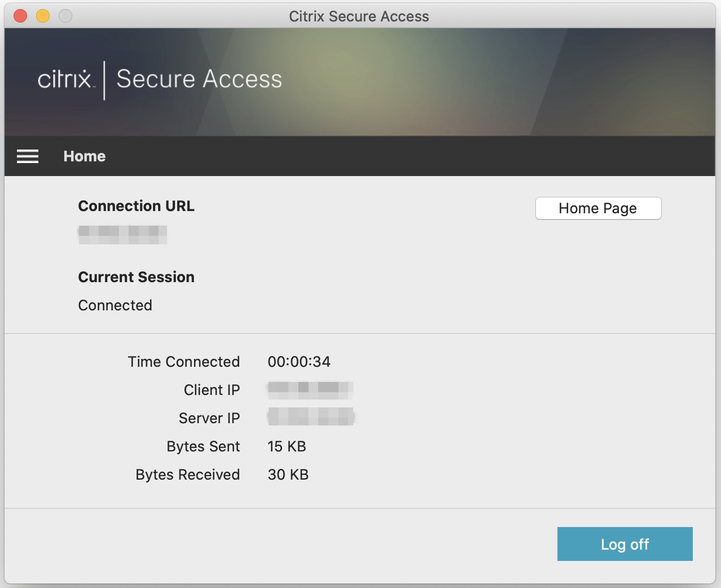Click the macOS minimize button
Image resolution: width=721 pixels, height=588 pixels.
pyautogui.click(x=42, y=16)
